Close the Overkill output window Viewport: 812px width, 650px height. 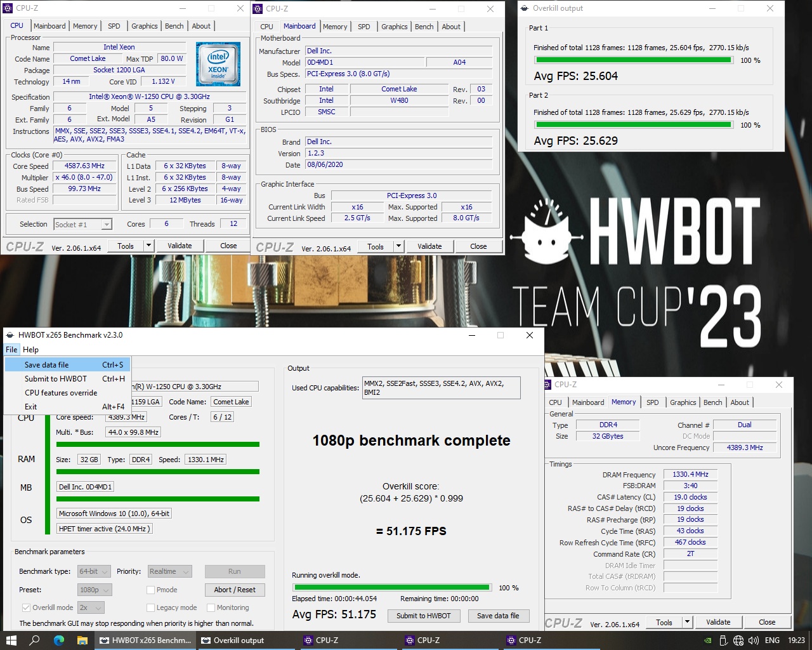[x=769, y=8]
